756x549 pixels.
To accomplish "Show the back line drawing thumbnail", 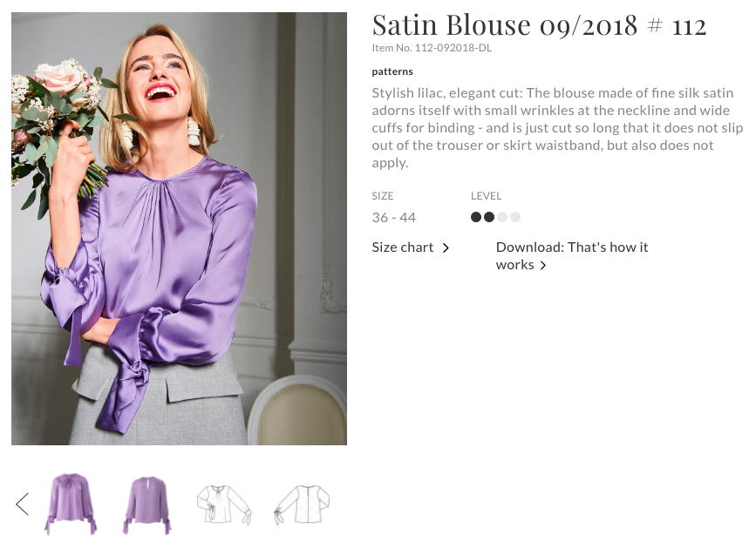I will [x=302, y=504].
